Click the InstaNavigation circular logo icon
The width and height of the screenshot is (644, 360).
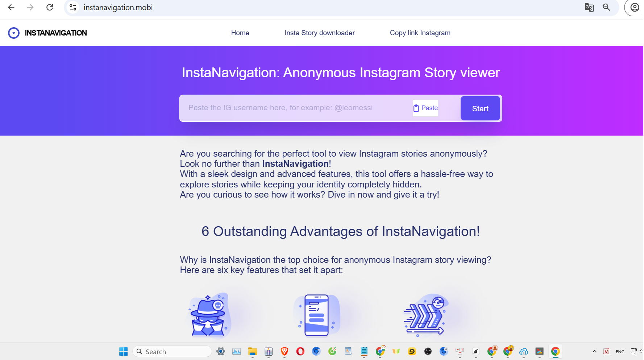14,33
